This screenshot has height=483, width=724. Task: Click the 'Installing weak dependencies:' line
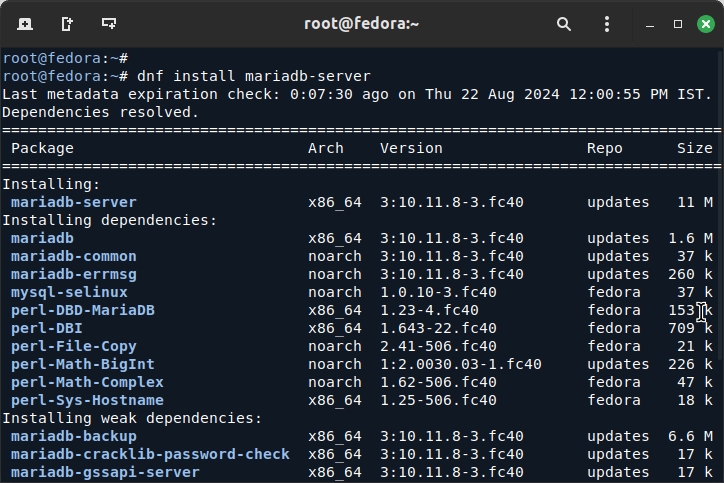tap(132, 418)
